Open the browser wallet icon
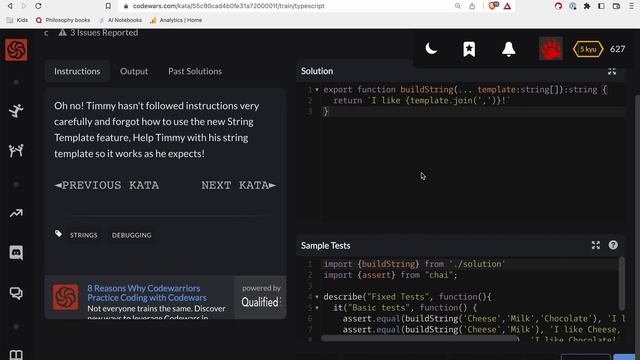 616,6
